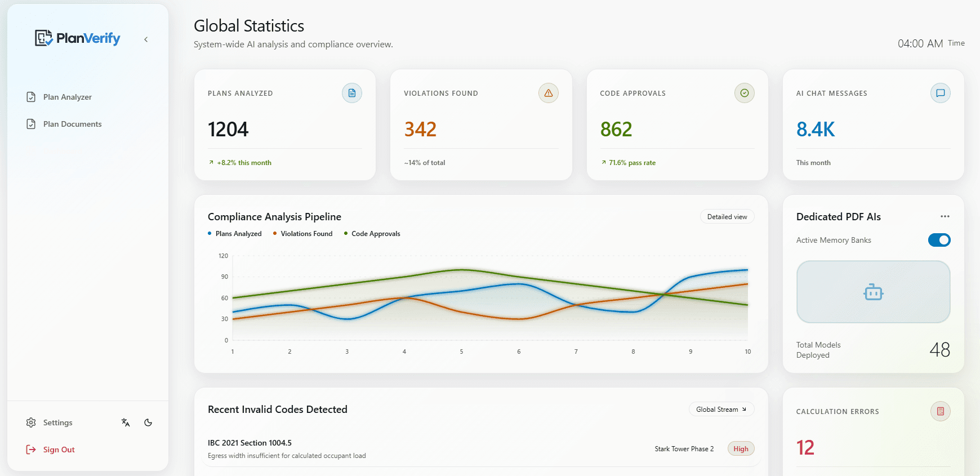Image resolution: width=980 pixels, height=476 pixels.
Task: Open the language translation selector icon
Action: click(126, 422)
